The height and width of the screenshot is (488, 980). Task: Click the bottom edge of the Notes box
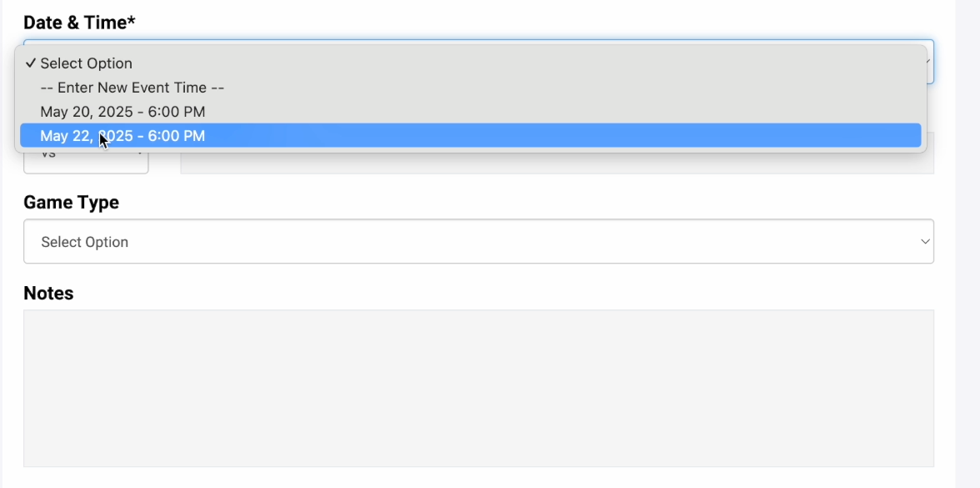pos(478,465)
